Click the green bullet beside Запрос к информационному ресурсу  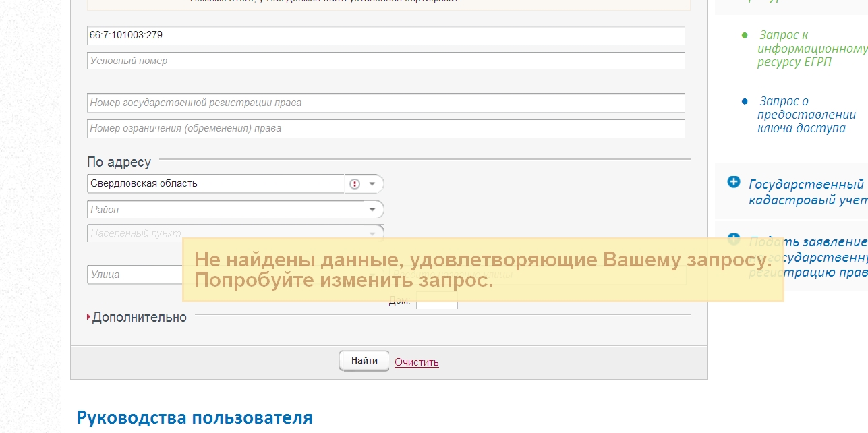tap(744, 35)
